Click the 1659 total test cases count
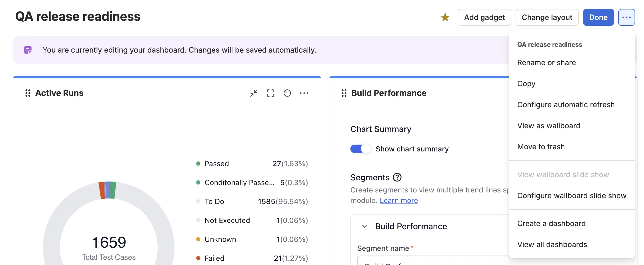 click(x=109, y=242)
